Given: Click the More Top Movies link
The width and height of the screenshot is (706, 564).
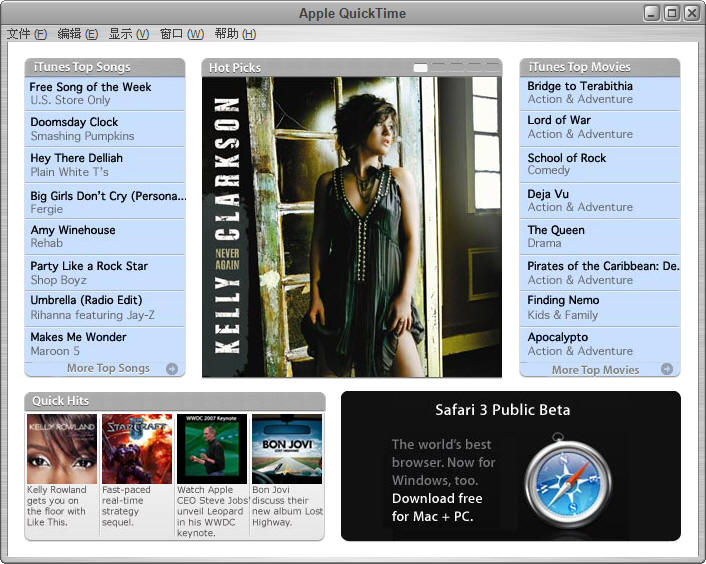Looking at the screenshot, I should pos(595,370).
